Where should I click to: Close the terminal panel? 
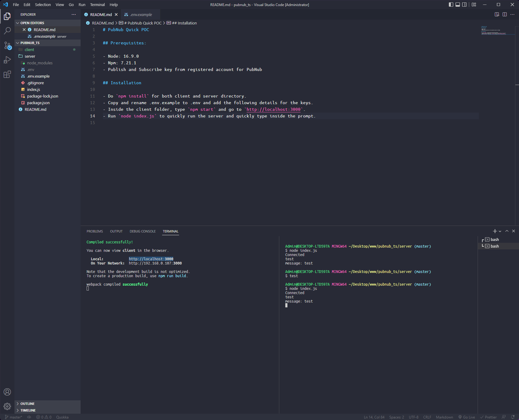514,231
